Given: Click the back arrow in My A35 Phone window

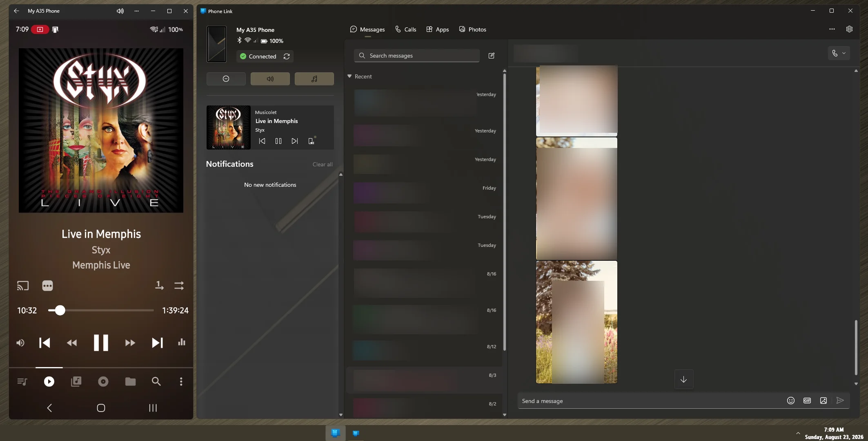Looking at the screenshot, I should coord(16,11).
